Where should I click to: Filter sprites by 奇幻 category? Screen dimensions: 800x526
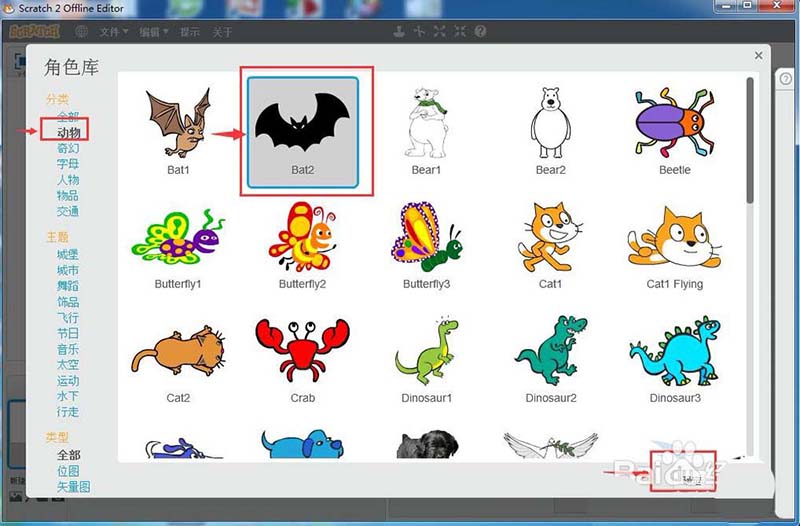(x=68, y=148)
